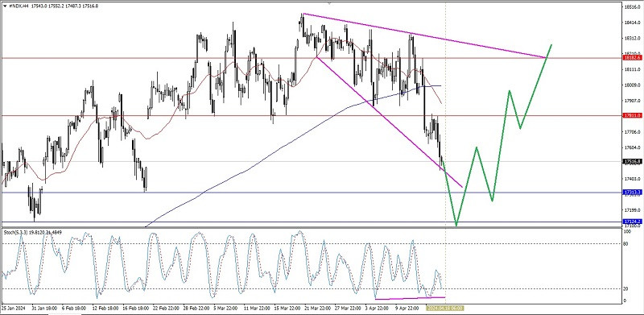Click the triangle icon before #NDXH4
Image resolution: width=644 pixels, height=315 pixels.
pyautogui.click(x=4, y=6)
